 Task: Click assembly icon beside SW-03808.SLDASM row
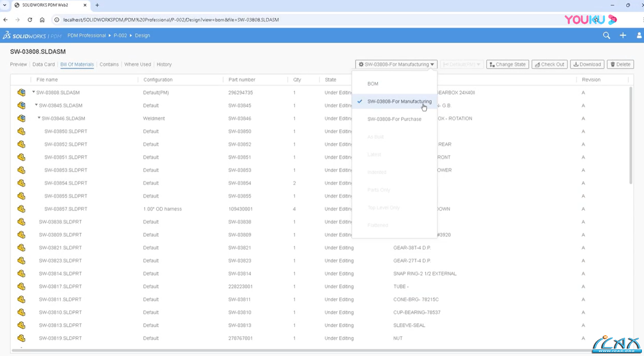21,92
